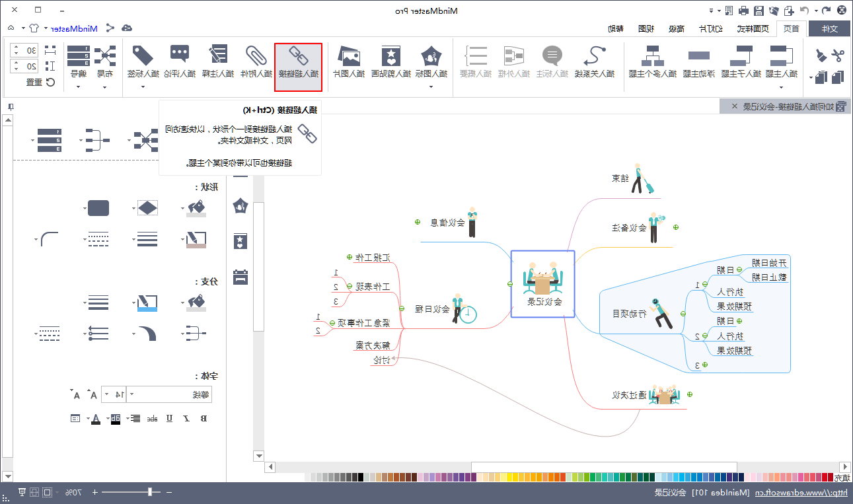Expand the 通过决议 node plus toggle
Screen dimensions: 853x504
coord(690,395)
